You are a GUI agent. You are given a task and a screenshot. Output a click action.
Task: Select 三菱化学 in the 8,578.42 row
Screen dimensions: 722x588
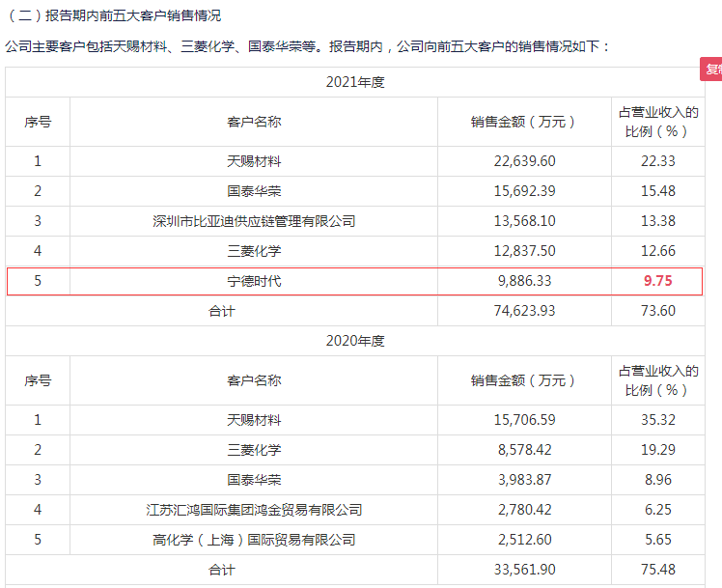pyautogui.click(x=254, y=450)
